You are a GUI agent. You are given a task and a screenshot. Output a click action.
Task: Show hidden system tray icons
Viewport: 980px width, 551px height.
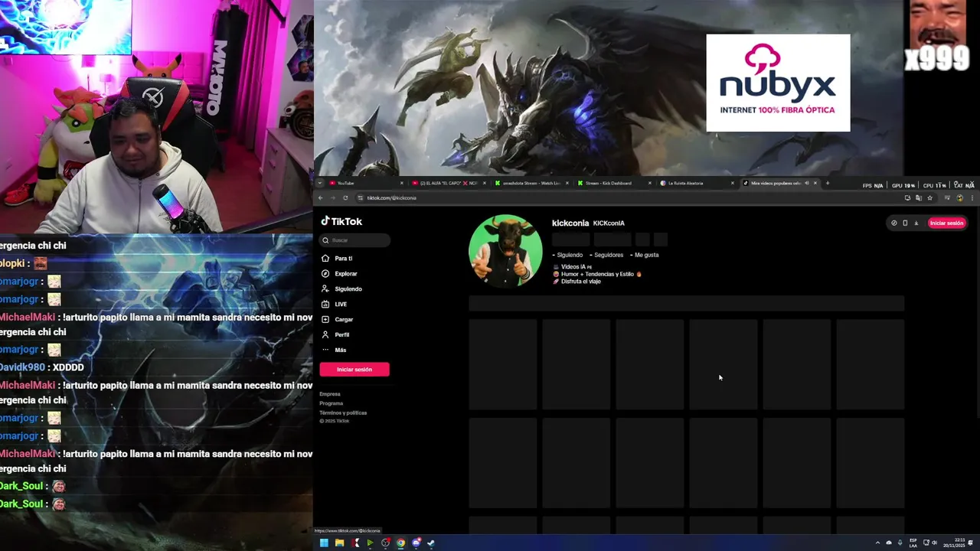pyautogui.click(x=877, y=543)
